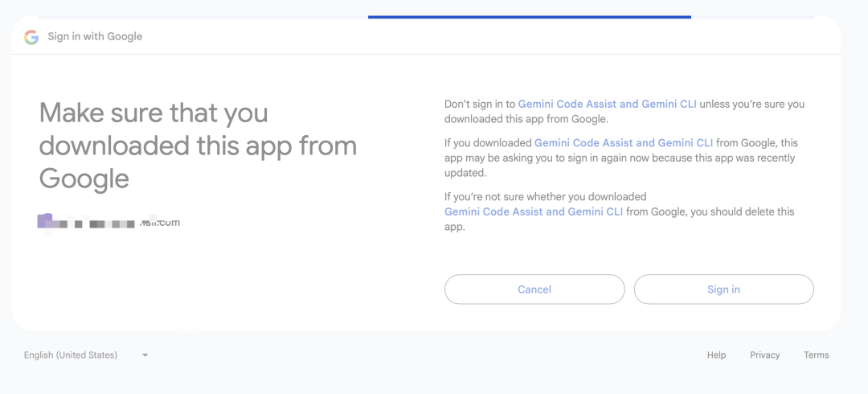Click Gemini Code Assist link after "Don't sign in to"
This screenshot has height=394, width=868.
[x=608, y=105]
